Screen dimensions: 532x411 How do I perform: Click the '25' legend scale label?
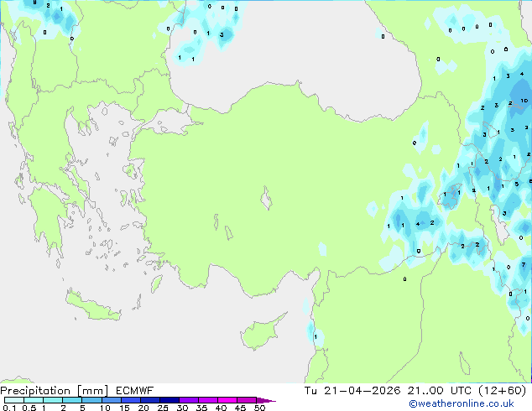tap(163, 408)
